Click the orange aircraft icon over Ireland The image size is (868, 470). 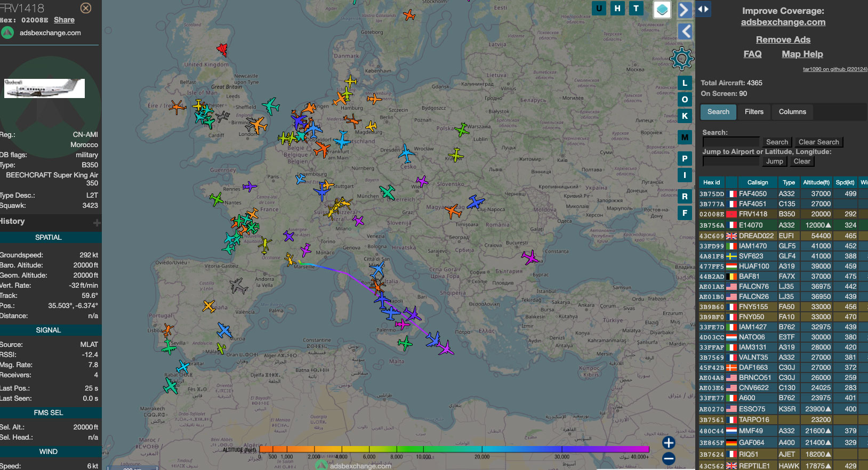coord(177,107)
